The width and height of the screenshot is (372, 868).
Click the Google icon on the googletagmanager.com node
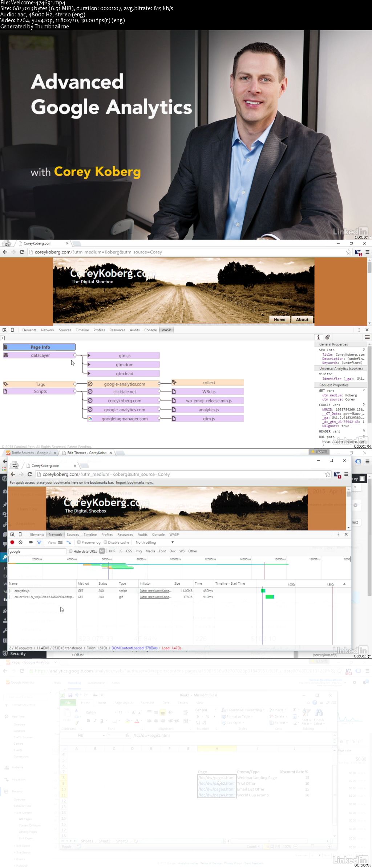pos(90,419)
